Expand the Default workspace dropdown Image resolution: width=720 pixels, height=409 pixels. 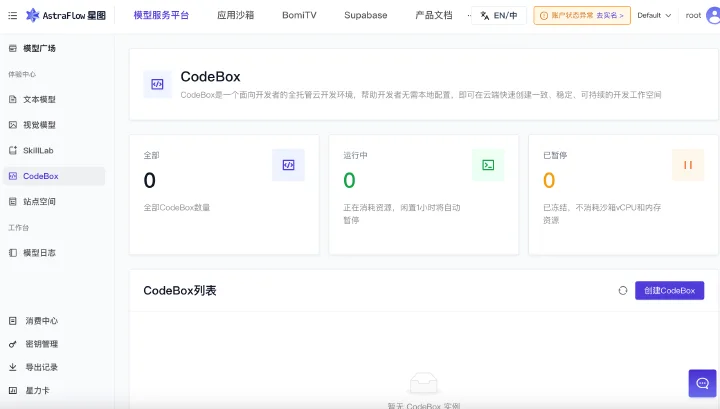point(654,16)
